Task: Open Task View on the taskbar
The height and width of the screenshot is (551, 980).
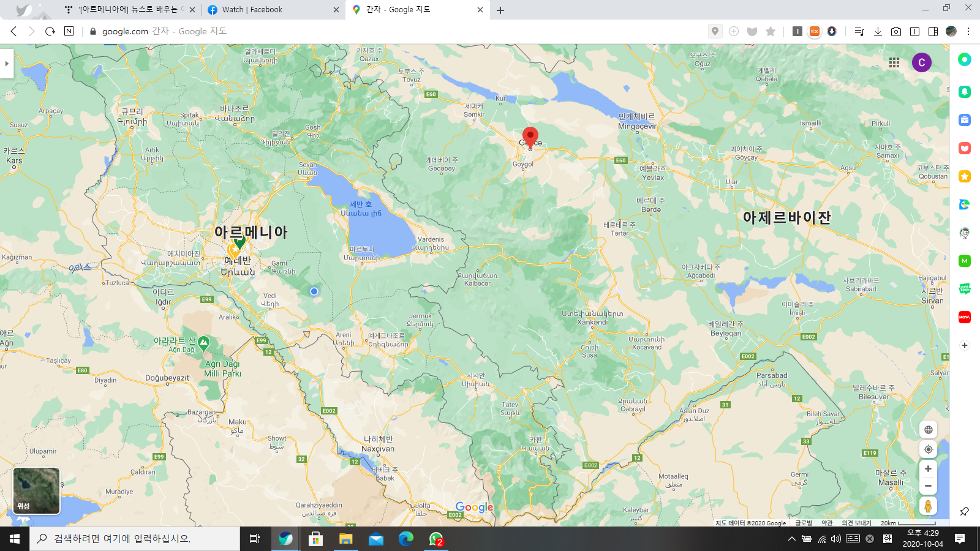Action: pyautogui.click(x=255, y=539)
